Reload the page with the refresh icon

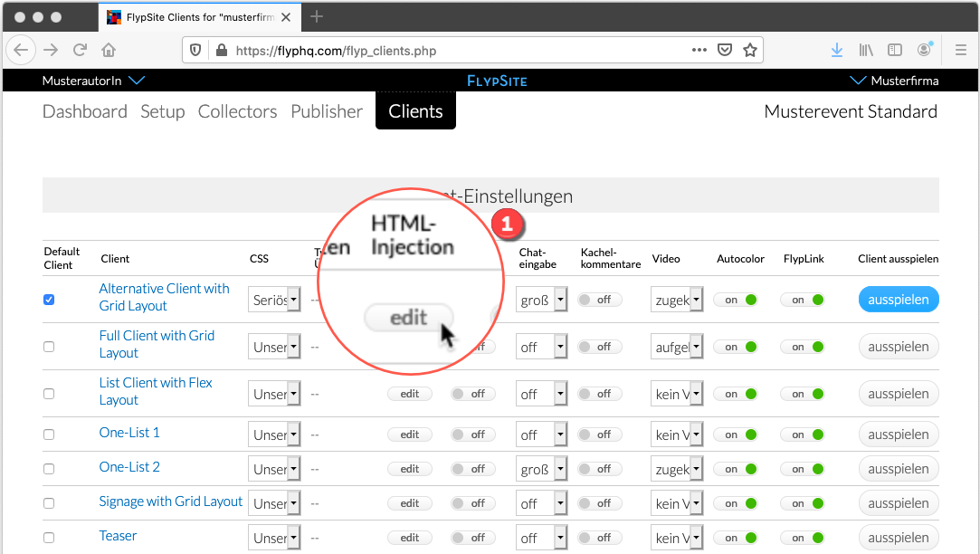tap(80, 50)
